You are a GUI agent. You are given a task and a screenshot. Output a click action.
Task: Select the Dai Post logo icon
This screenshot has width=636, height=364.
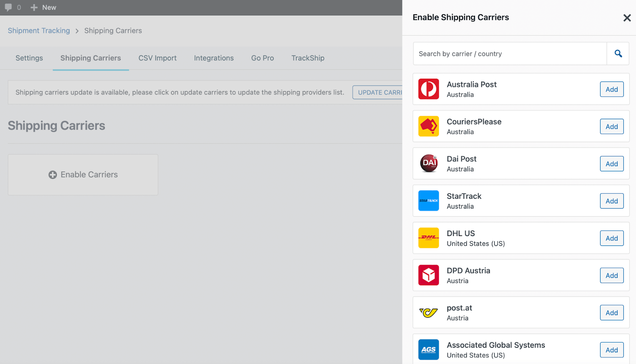tap(428, 163)
